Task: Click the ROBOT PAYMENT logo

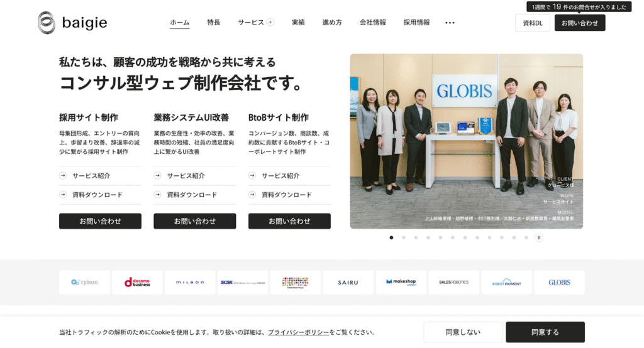Action: coord(506,282)
